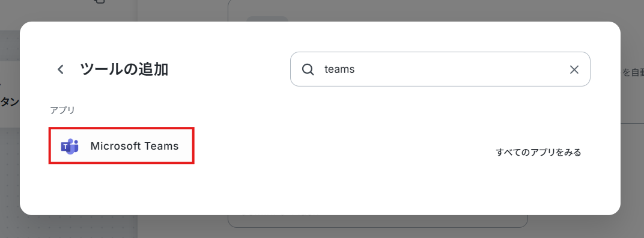Remove the teams query with clear button
Viewport: 644px width, 238px height.
click(574, 70)
